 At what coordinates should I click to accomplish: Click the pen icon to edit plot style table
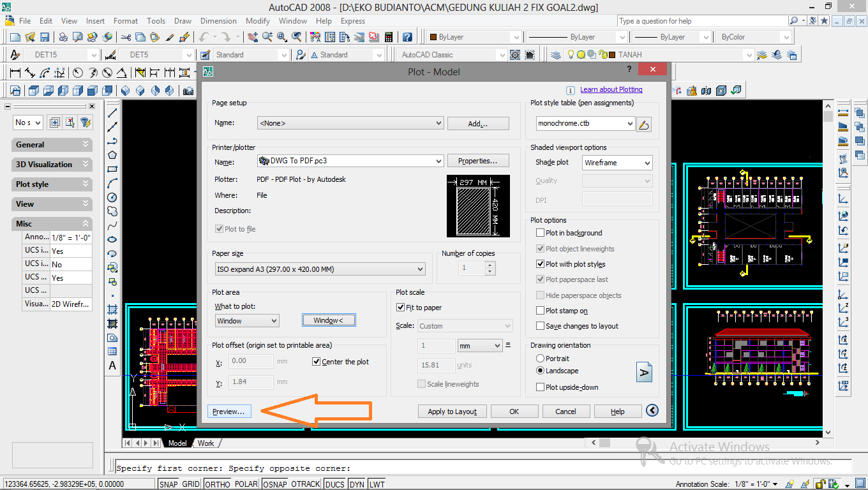coord(644,124)
